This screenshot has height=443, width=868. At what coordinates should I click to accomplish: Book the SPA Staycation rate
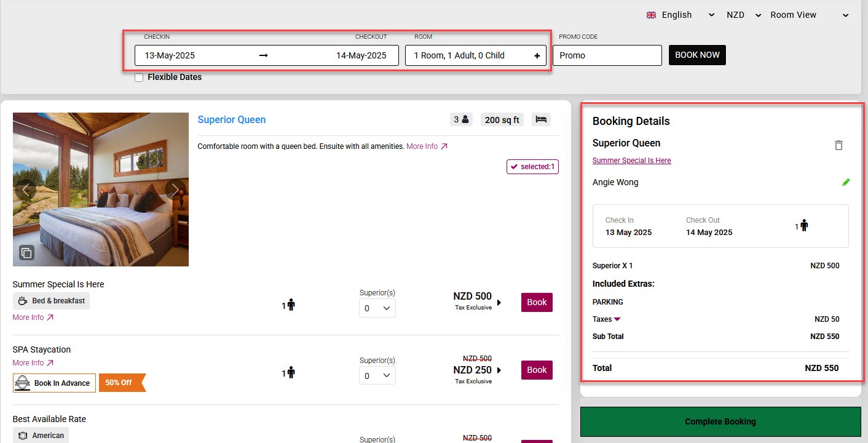pyautogui.click(x=537, y=370)
